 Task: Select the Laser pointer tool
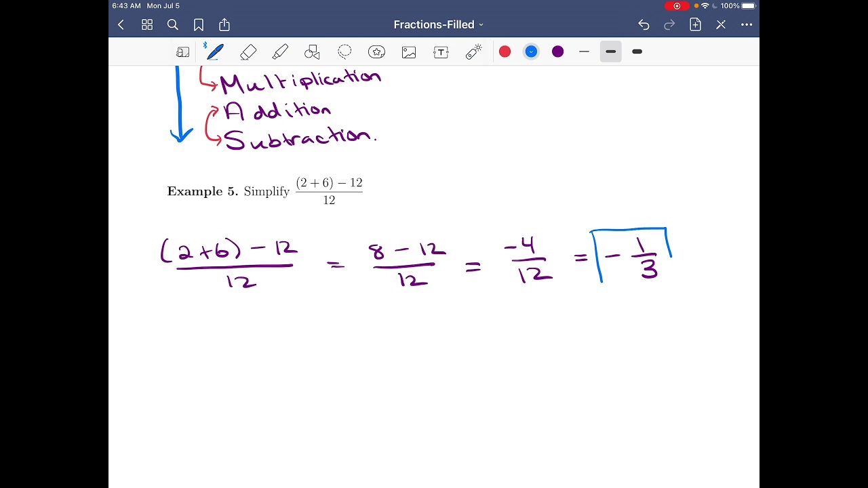(473, 52)
